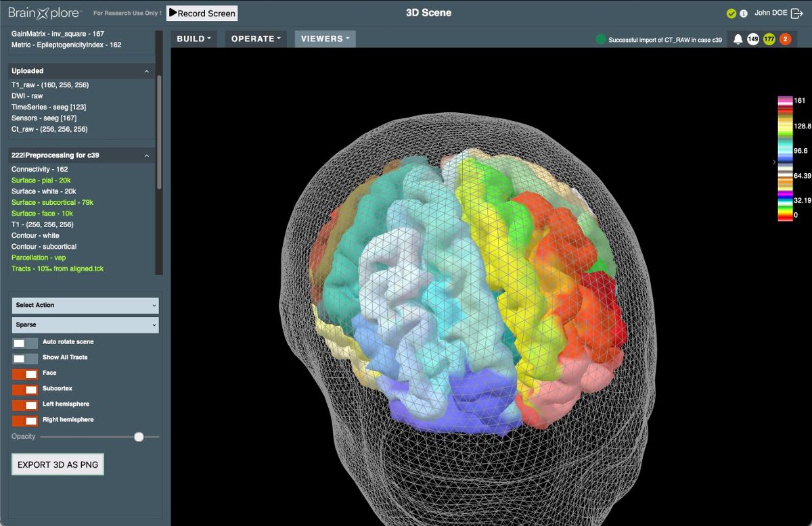Click the 'Successful import of CT_RAW' message
The image size is (812, 526).
point(665,41)
